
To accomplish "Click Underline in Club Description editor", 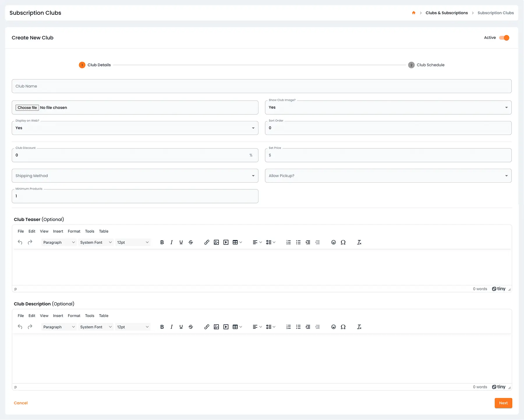I will click(x=181, y=327).
